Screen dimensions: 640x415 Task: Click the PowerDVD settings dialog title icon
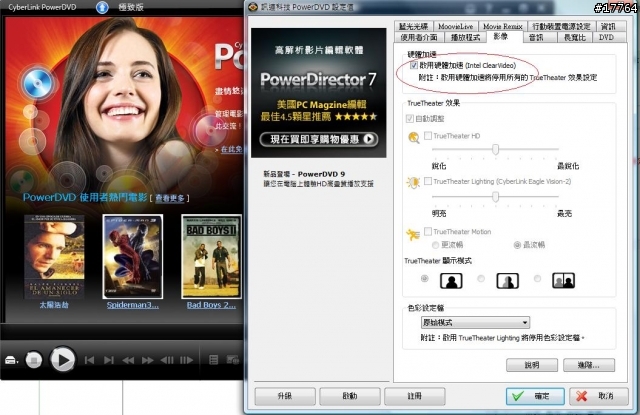click(x=253, y=7)
